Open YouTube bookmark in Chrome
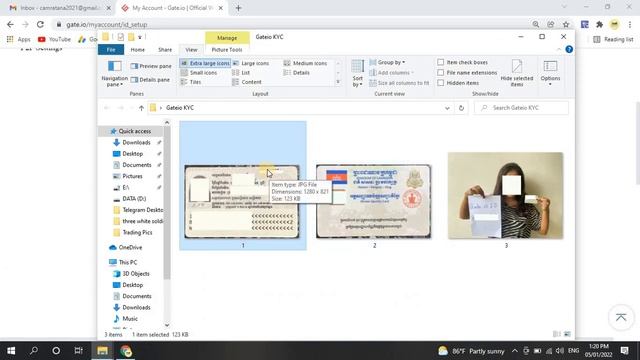The width and height of the screenshot is (640, 360). point(54,39)
